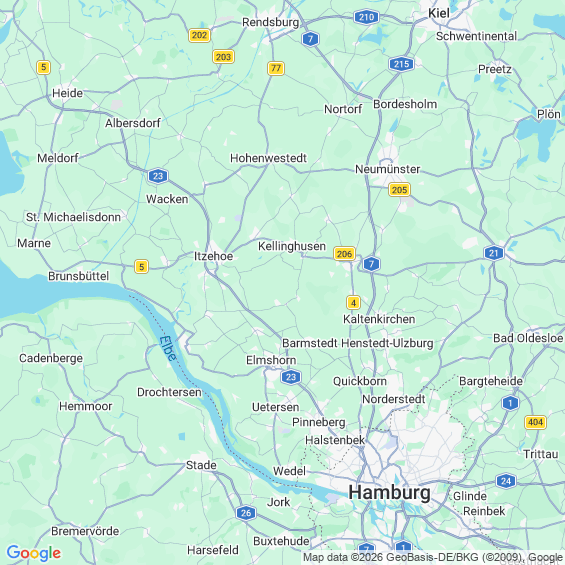Click the A 215 highway shield
Image resolution: width=565 pixels, height=565 pixels.
point(401,64)
